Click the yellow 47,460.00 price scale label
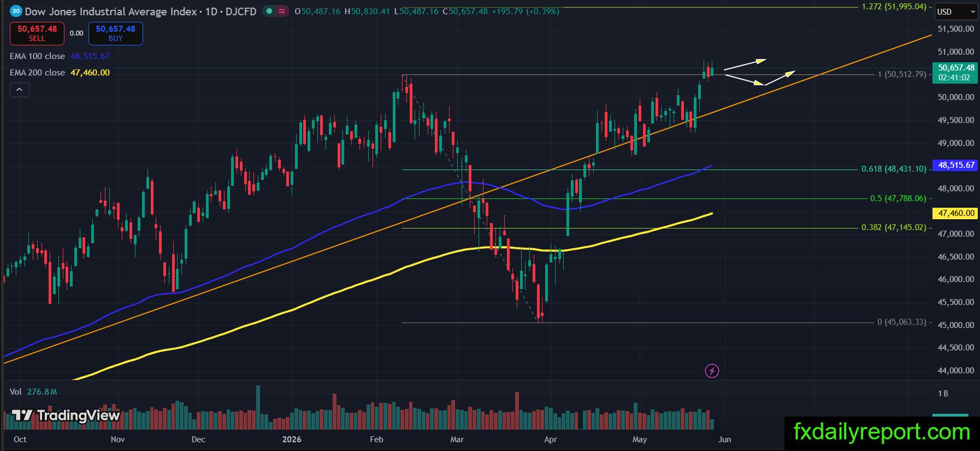Screen dimensions: 980x451 point(956,213)
